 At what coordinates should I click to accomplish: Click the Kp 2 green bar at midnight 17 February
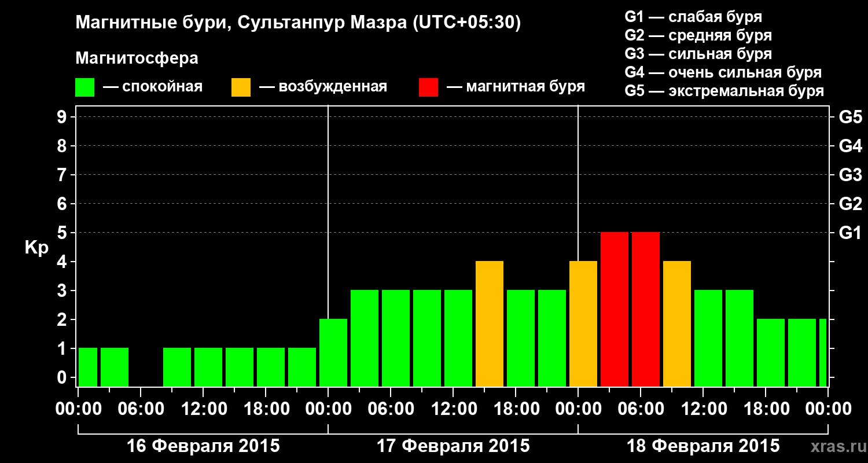[333, 352]
